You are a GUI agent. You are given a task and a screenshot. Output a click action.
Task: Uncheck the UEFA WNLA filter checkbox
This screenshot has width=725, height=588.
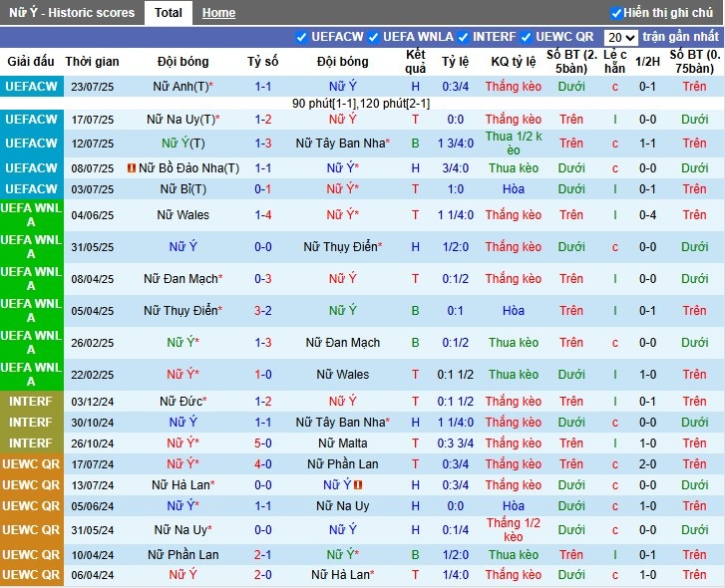(x=374, y=37)
